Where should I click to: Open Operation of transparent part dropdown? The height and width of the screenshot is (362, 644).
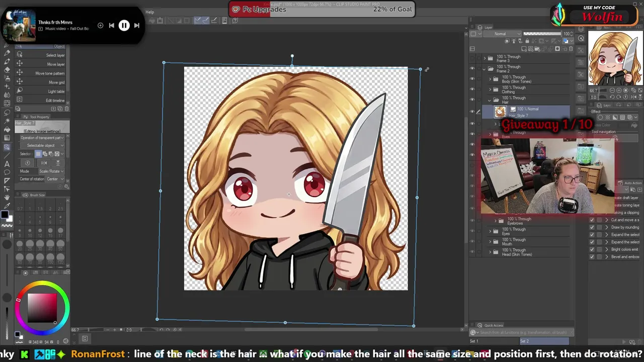(42, 138)
